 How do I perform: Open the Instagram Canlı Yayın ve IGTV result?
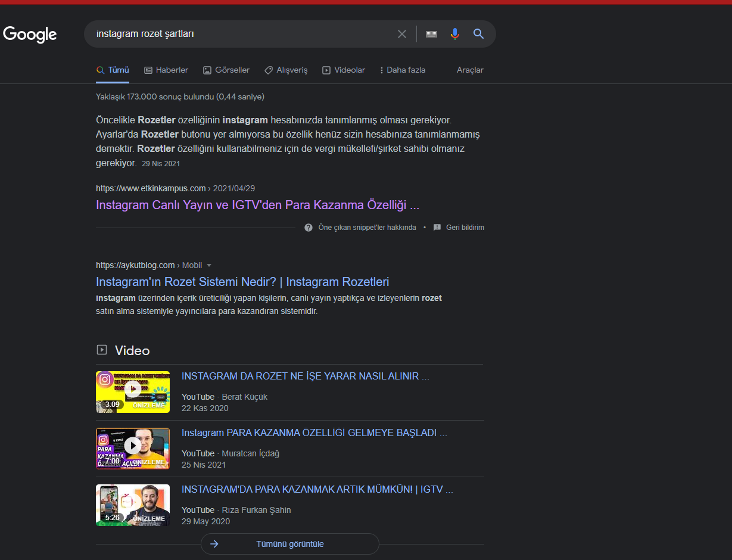click(257, 205)
